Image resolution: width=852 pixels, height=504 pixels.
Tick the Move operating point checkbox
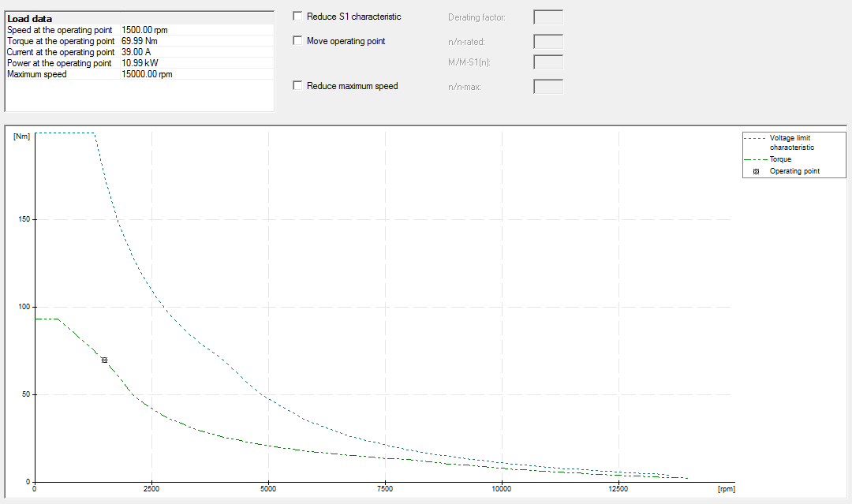coord(297,41)
